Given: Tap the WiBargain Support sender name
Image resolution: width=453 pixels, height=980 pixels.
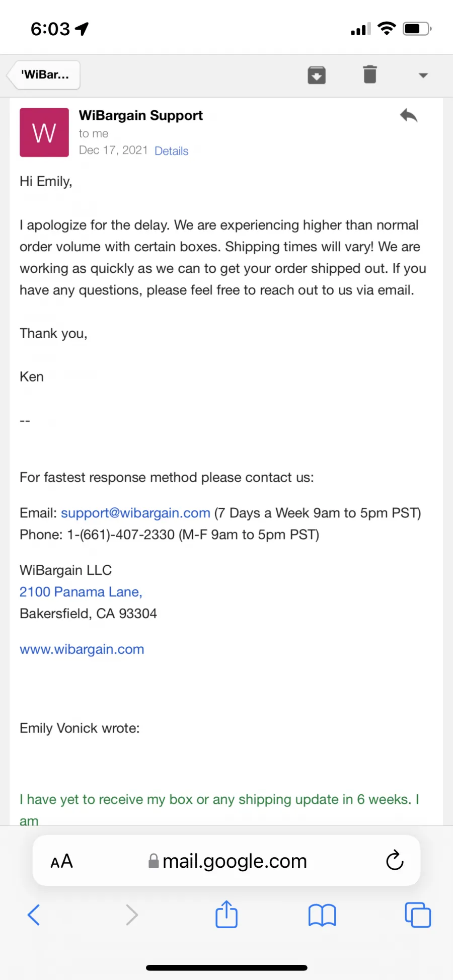Looking at the screenshot, I should (141, 115).
